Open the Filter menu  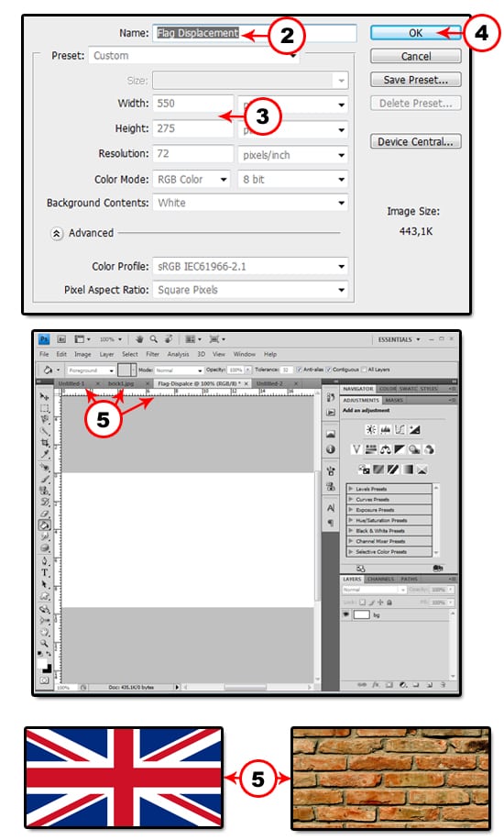click(153, 355)
